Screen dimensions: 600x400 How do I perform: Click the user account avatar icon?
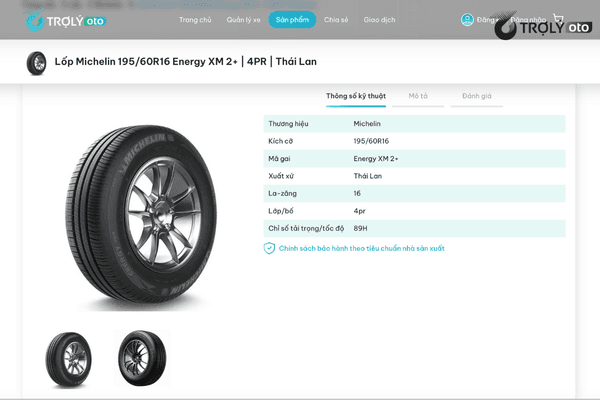point(467,20)
